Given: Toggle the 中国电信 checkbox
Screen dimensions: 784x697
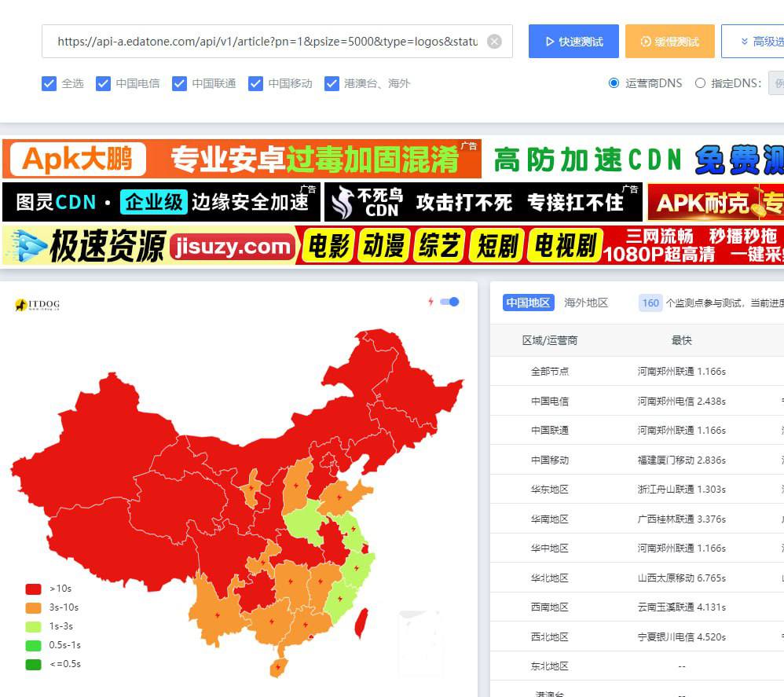Looking at the screenshot, I should [x=104, y=83].
